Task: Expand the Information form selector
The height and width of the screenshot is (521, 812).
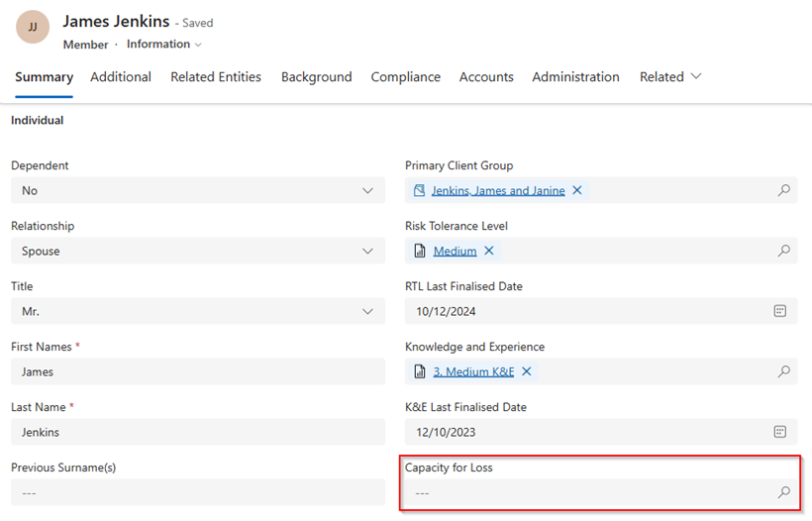Action: [164, 45]
